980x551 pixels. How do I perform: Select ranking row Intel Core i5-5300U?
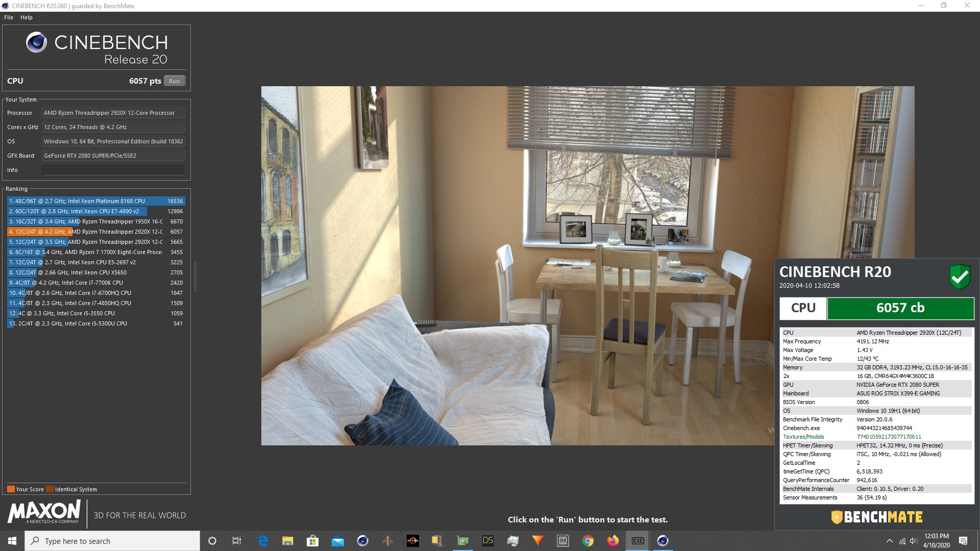(x=96, y=323)
